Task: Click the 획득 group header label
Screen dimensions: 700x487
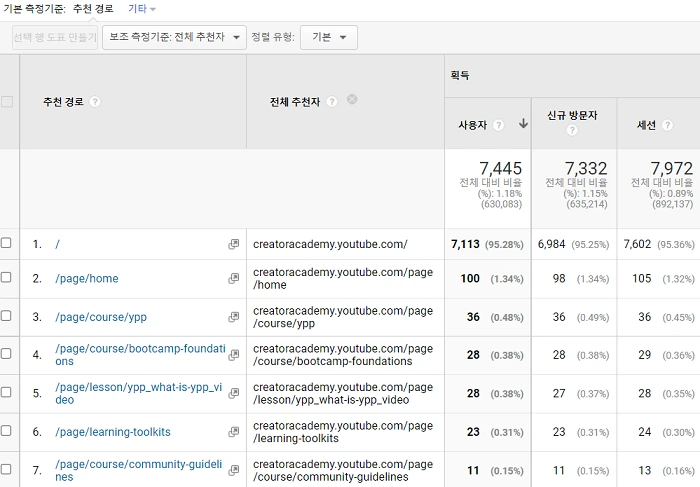Action: click(459, 75)
